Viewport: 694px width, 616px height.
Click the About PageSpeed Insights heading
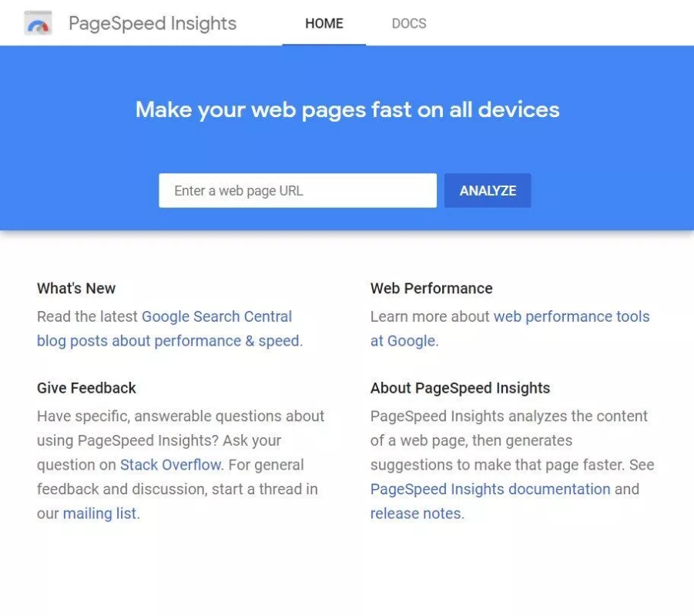461,388
